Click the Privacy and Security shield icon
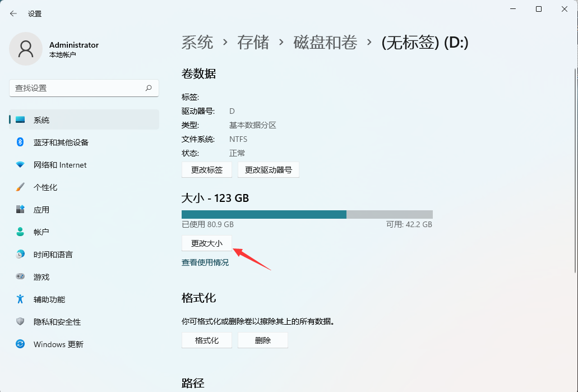Screen dimensions: 578x392 coord(21,322)
